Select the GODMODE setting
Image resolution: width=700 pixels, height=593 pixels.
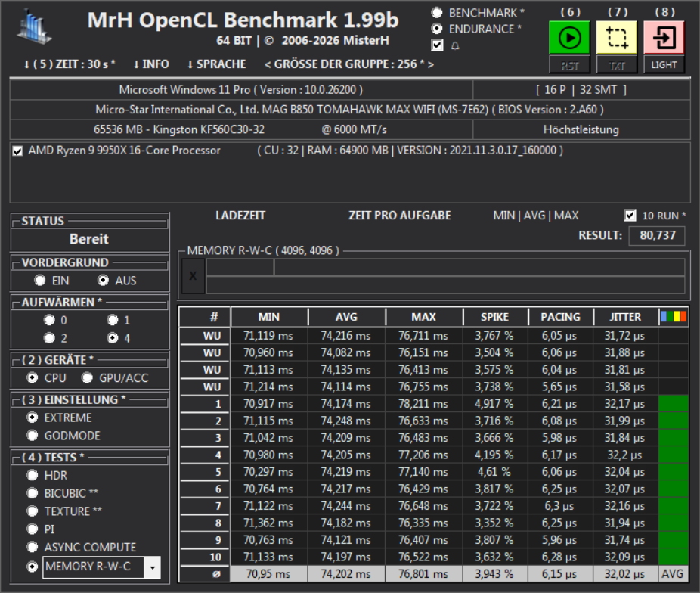click(33, 435)
